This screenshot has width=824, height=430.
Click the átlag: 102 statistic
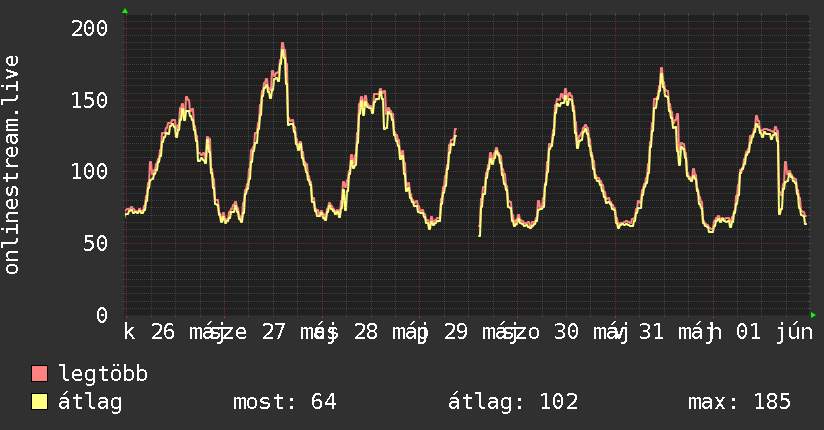click(x=513, y=402)
